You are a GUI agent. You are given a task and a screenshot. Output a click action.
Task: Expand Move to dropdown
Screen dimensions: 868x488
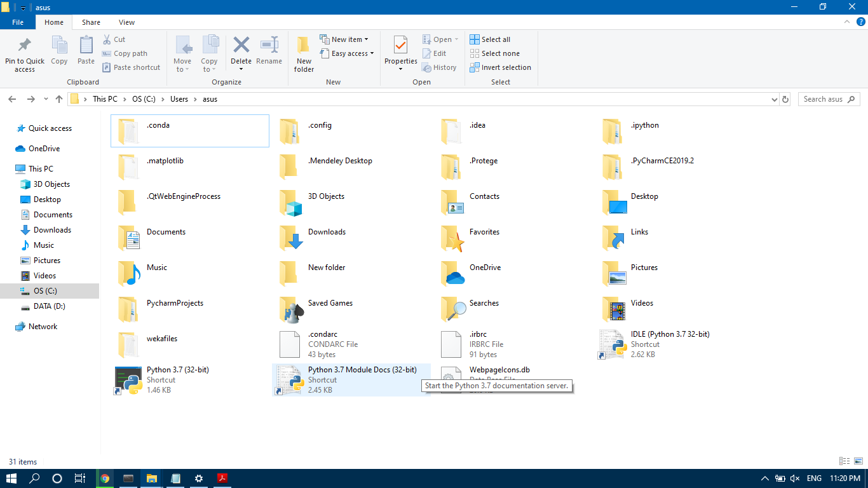click(x=182, y=65)
